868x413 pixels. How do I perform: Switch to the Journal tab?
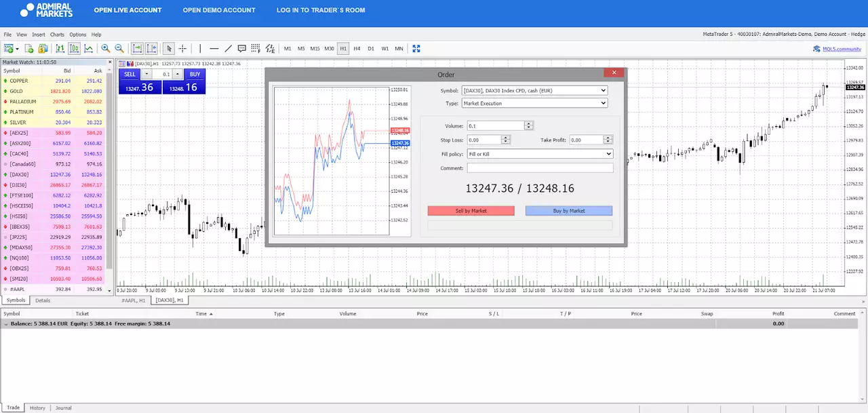click(x=64, y=408)
